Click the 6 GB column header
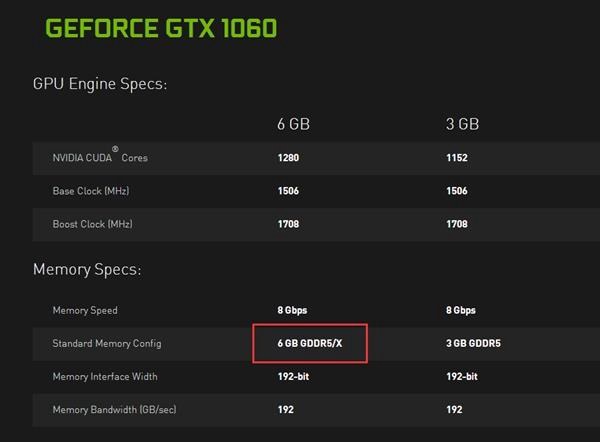Viewport: 600px width, 442px height. tap(294, 124)
